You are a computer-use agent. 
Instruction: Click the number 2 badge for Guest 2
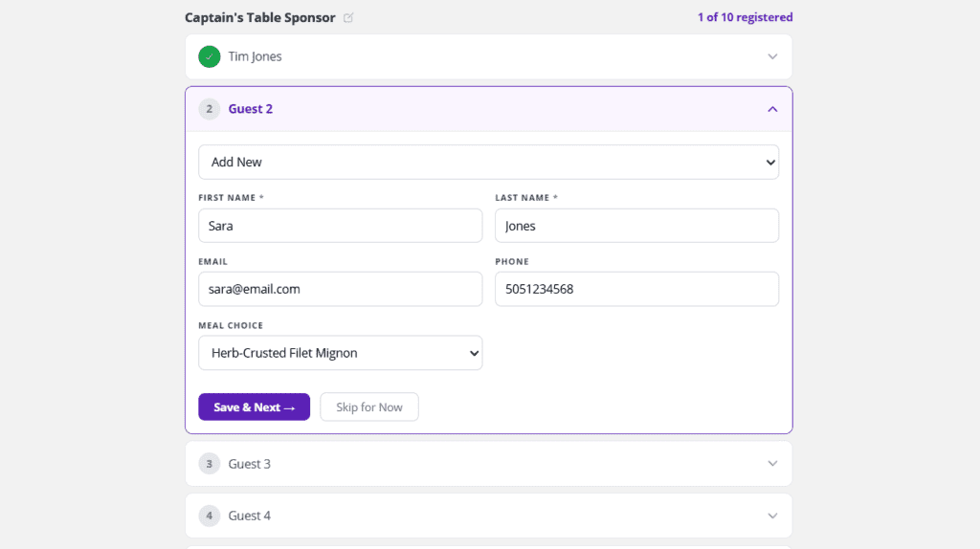pyautogui.click(x=210, y=109)
